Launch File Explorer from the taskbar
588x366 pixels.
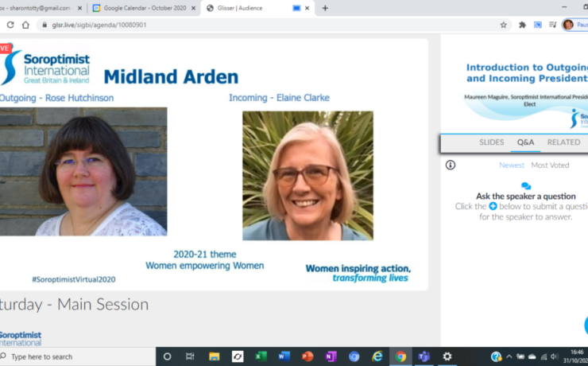point(214,356)
